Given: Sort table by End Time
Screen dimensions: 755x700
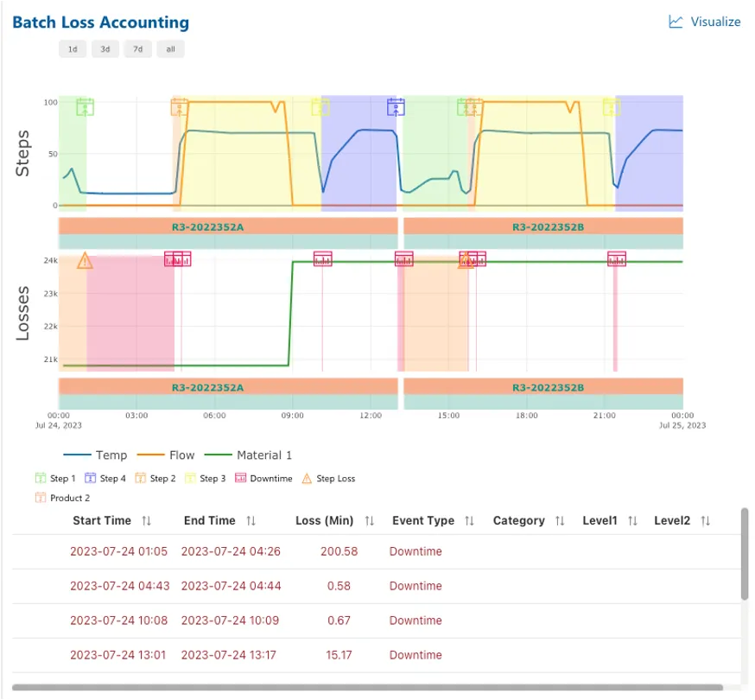Looking at the screenshot, I should point(251,521).
